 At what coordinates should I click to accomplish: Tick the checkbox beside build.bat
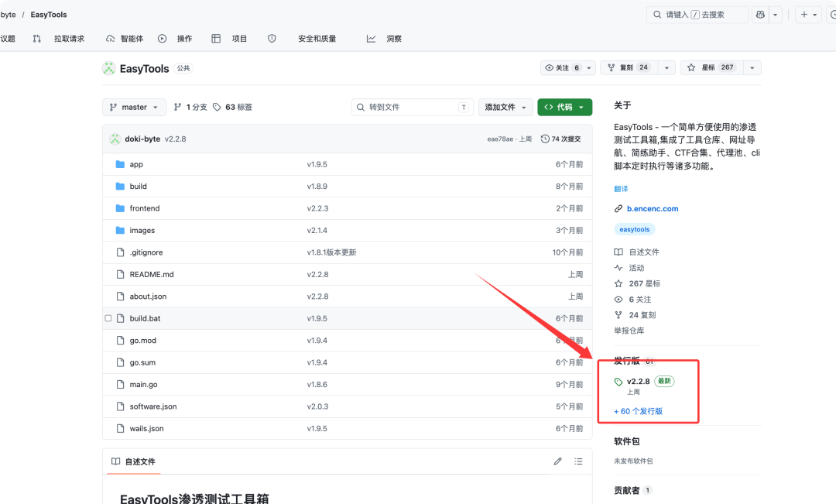coord(108,318)
